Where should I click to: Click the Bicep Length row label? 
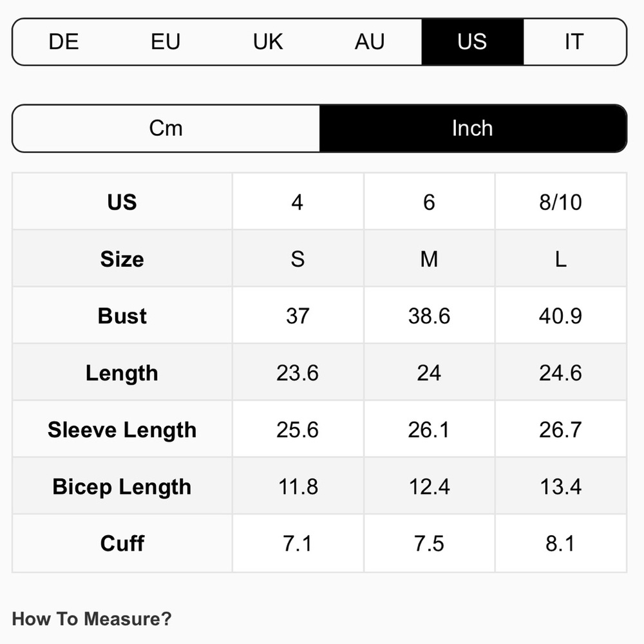[x=122, y=487]
